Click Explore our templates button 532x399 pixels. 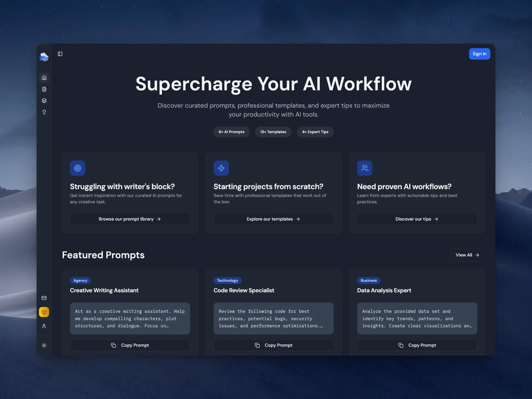[x=273, y=219]
